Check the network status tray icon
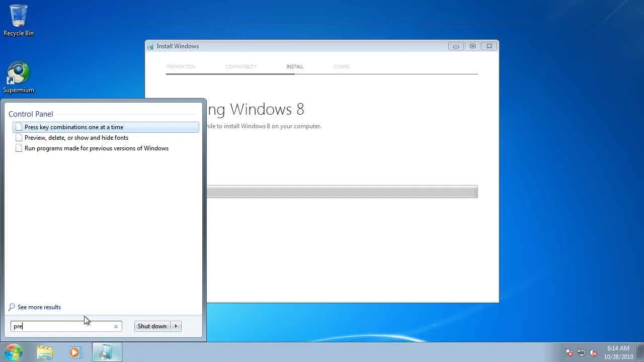Image resolution: width=644 pixels, height=362 pixels. 581,352
